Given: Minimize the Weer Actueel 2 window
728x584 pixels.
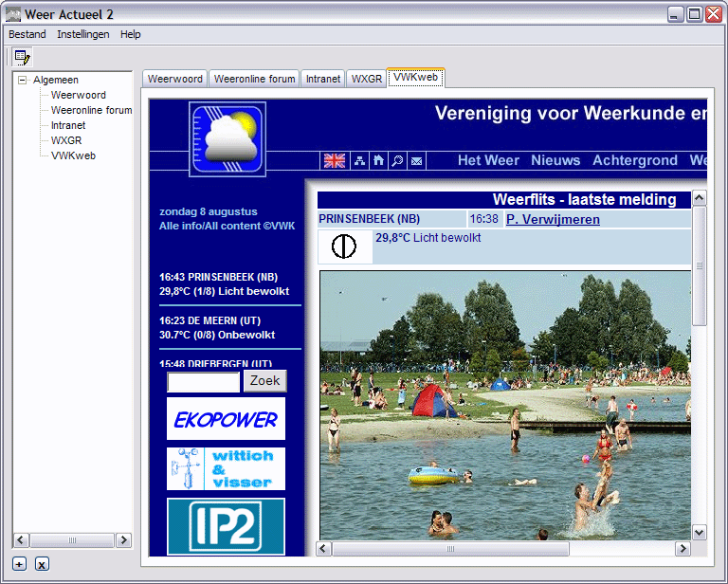Looking at the screenshot, I should point(676,14).
